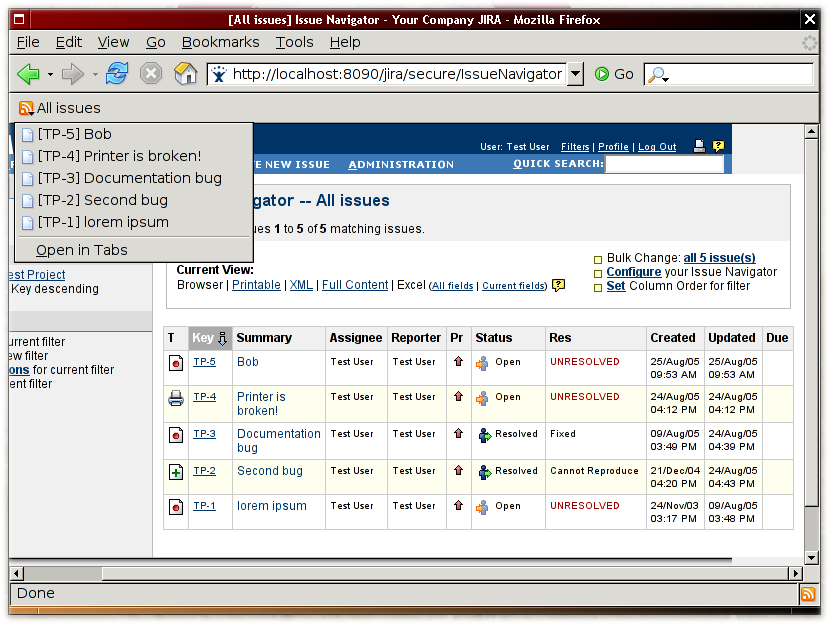The width and height of the screenshot is (830, 625).
Task: Click the All issues live bookmark feed icon
Action: tap(26, 108)
